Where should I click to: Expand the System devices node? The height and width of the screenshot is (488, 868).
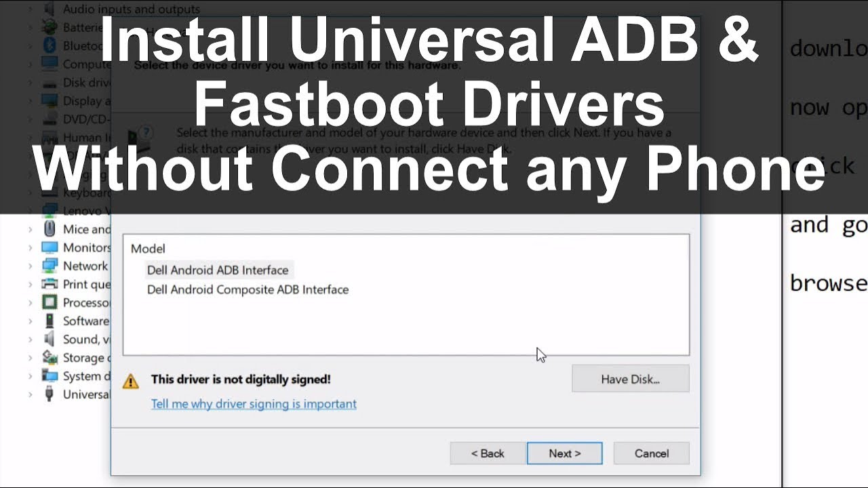click(31, 375)
